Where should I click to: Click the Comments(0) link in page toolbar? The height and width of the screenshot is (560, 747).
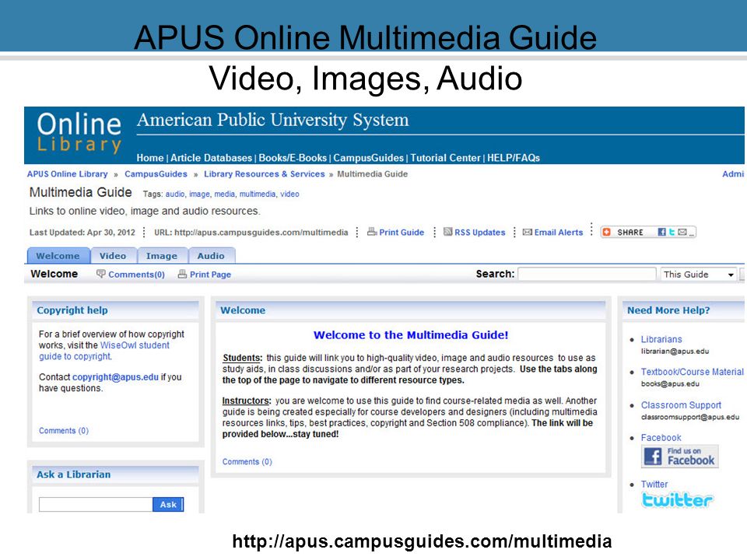tap(136, 275)
